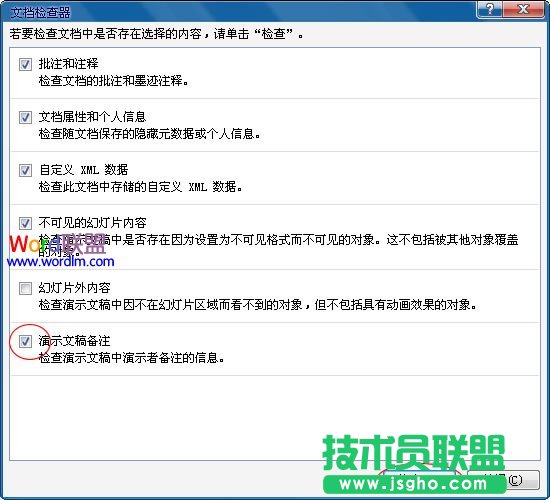This screenshot has width=550, height=500.
Task: Select the 批注和注释 option label
Action: (69, 64)
